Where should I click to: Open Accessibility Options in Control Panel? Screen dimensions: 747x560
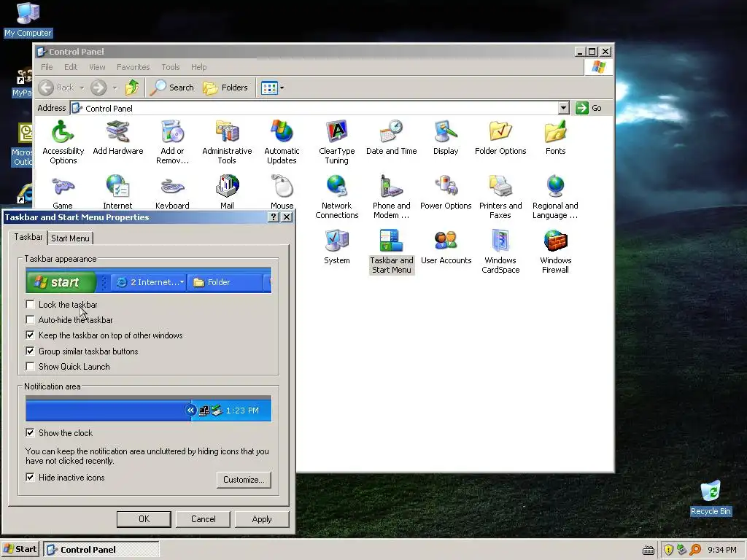pyautogui.click(x=63, y=141)
